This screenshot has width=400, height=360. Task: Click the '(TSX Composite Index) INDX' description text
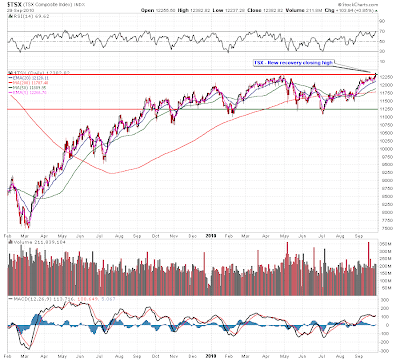(x=53, y=5)
